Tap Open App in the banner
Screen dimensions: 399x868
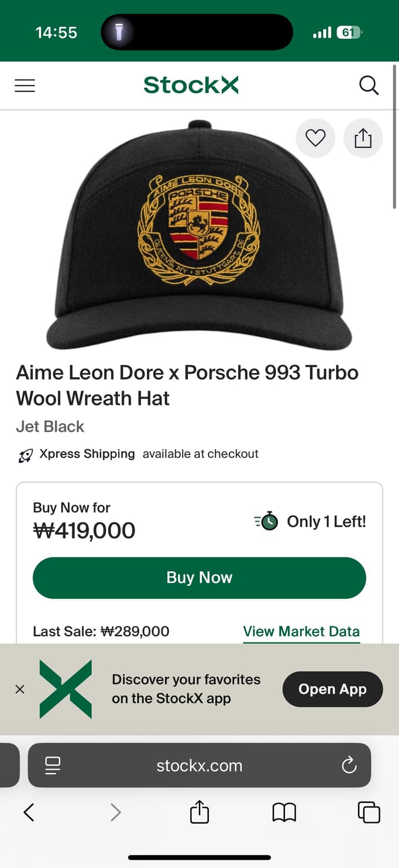[332, 689]
